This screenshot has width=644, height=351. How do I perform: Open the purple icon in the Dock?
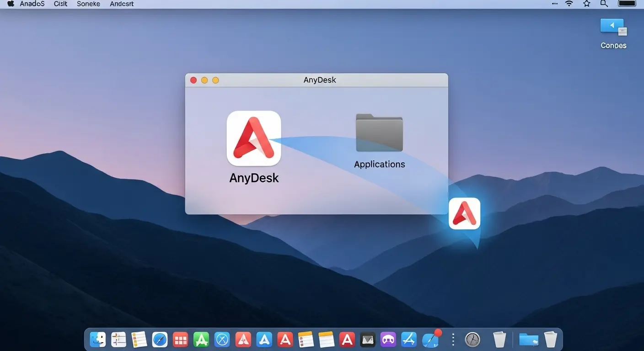(x=388, y=340)
